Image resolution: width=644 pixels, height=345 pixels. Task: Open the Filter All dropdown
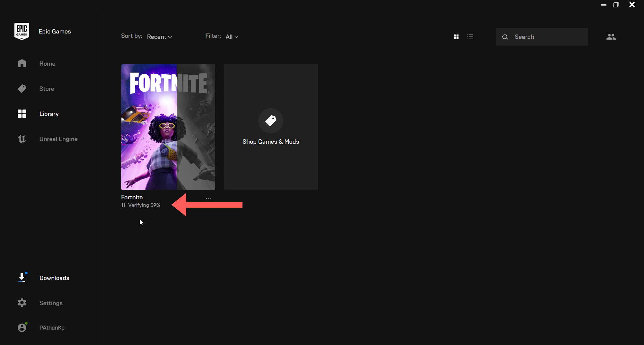pyautogui.click(x=232, y=37)
